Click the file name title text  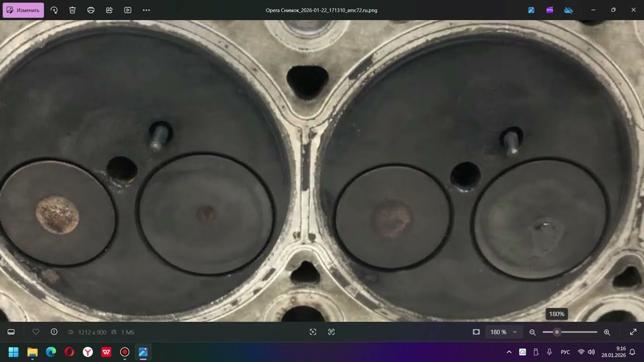321,10
